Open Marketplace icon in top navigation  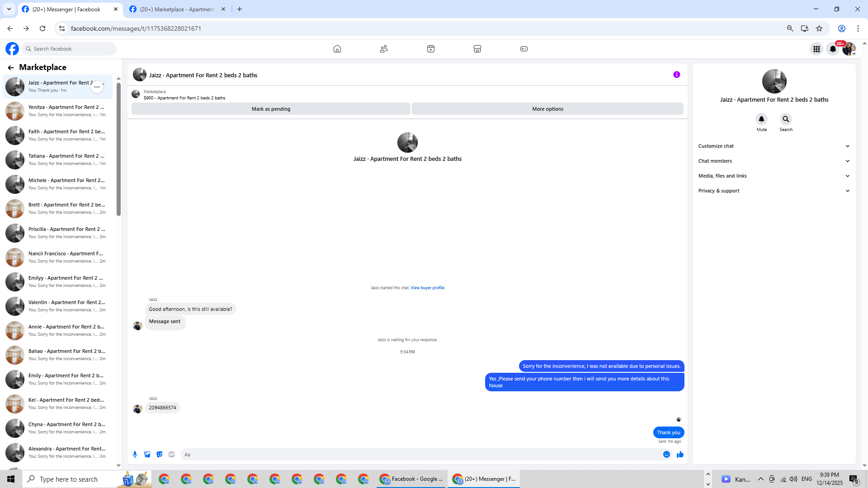tap(477, 49)
